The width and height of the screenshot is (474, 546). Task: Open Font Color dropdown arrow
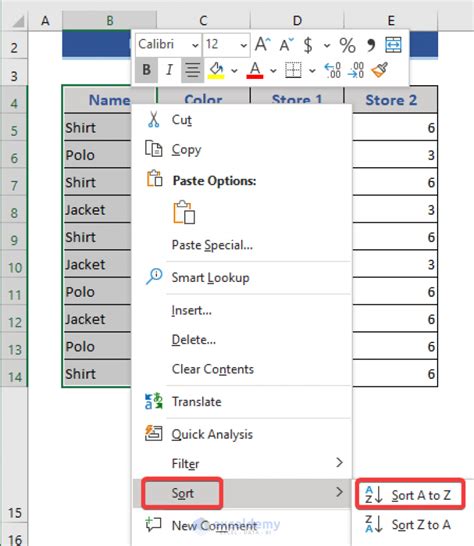(x=273, y=71)
